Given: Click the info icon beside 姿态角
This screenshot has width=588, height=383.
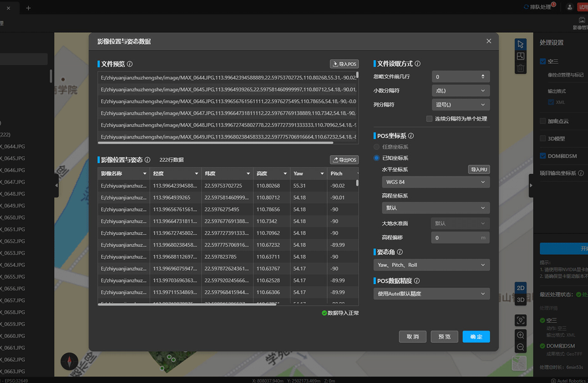Looking at the screenshot, I should pyautogui.click(x=400, y=252).
